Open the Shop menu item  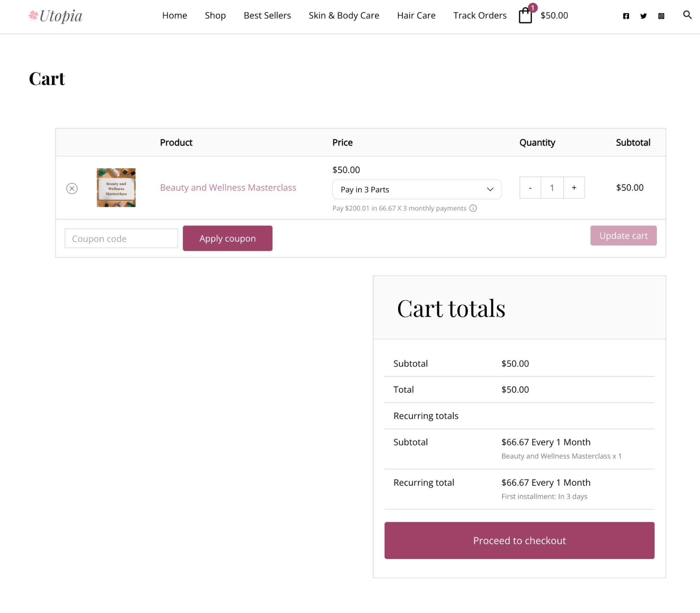215,15
